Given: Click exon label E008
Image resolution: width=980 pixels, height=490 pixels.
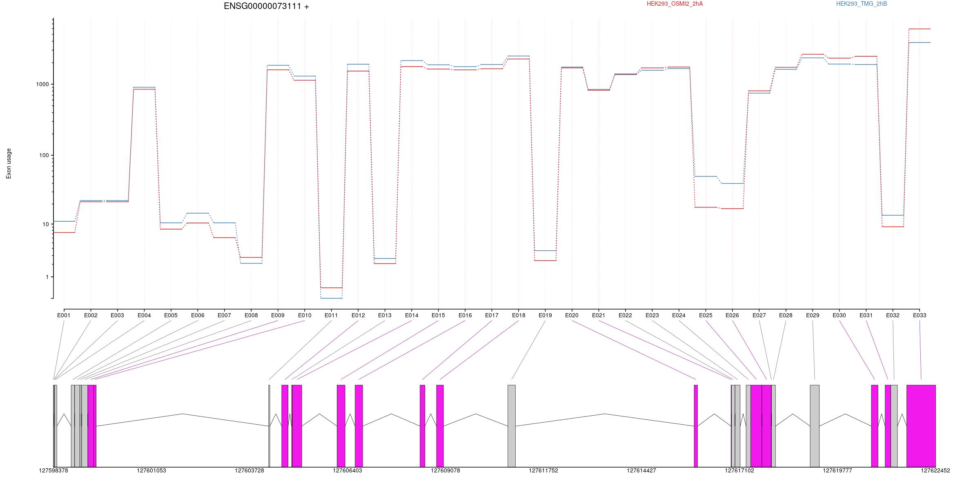Looking at the screenshot, I should click(x=251, y=315).
